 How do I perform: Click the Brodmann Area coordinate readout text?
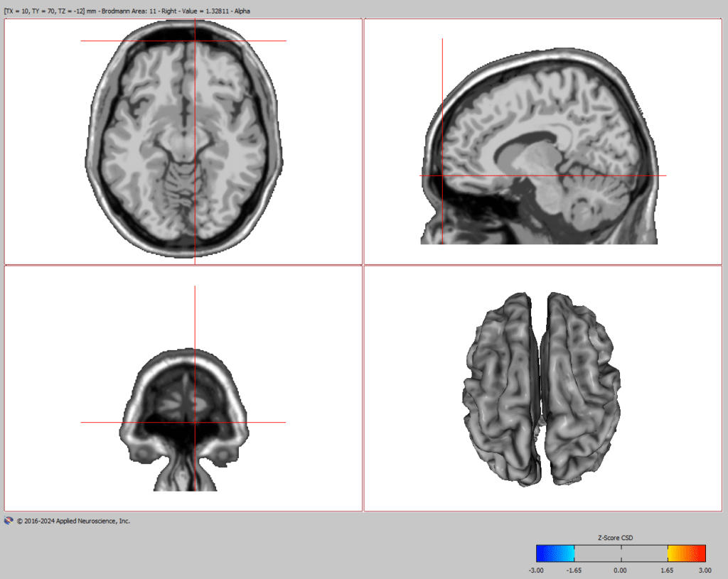[127, 11]
